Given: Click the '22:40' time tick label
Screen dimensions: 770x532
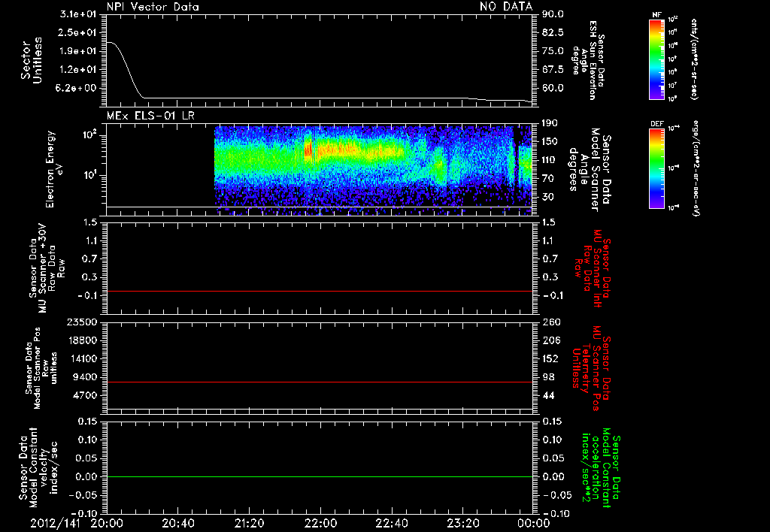Looking at the screenshot, I should [x=391, y=523].
